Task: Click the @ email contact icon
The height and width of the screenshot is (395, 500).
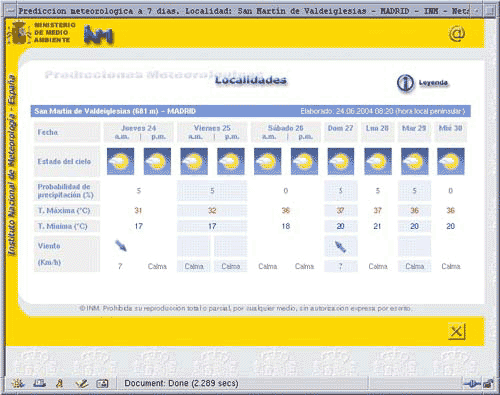Action: (x=456, y=34)
